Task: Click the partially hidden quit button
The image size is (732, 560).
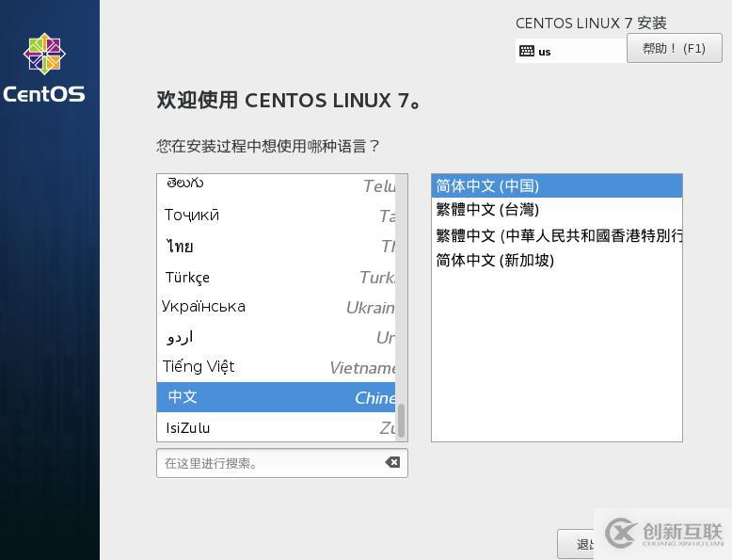Action: point(576,544)
